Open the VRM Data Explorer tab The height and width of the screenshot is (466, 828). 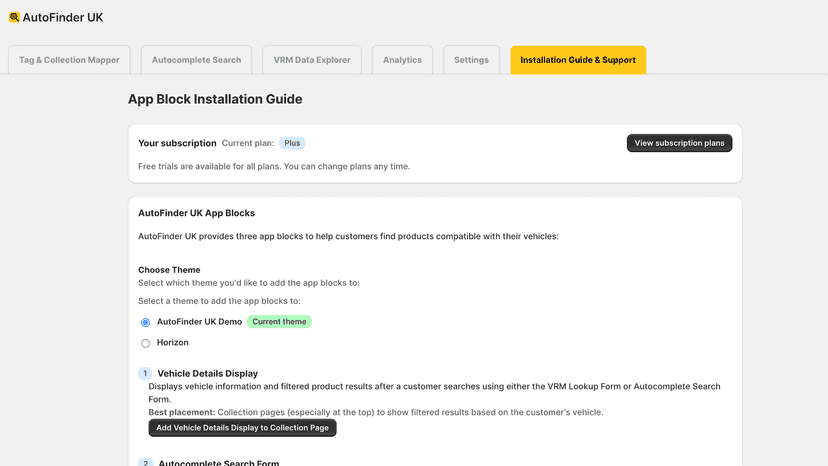(x=312, y=60)
